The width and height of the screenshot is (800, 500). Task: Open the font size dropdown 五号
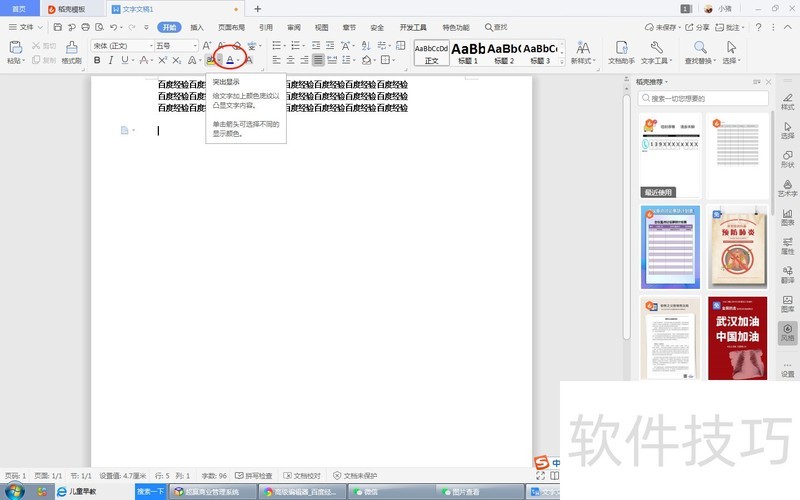194,46
